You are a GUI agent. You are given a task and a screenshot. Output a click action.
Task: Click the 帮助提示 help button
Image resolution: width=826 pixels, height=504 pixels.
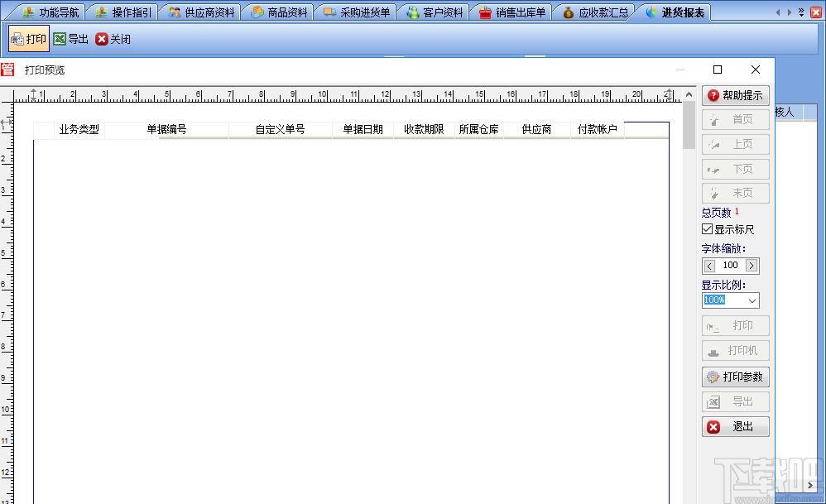click(x=736, y=95)
